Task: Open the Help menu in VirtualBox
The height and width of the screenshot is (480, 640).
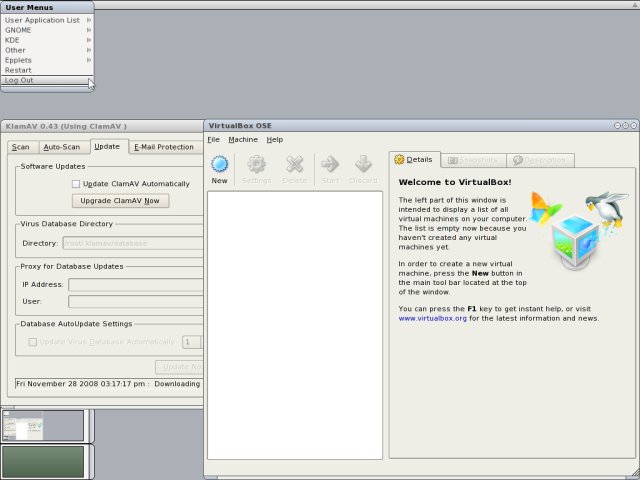Action: [x=275, y=140]
